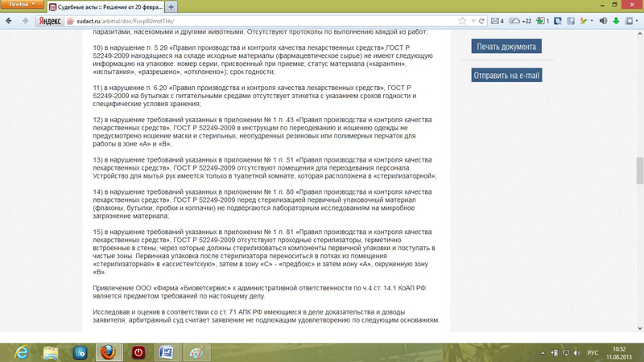
Task: Click the network tray icon
Action: click(566, 353)
